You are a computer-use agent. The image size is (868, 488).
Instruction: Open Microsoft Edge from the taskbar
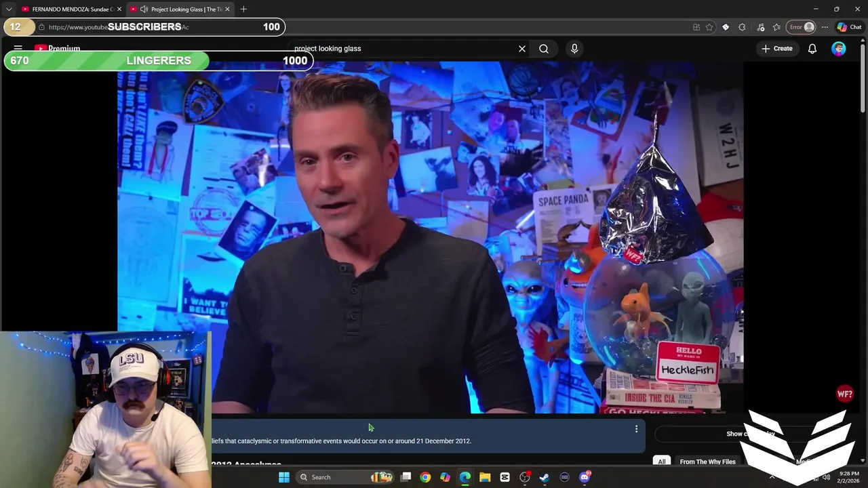pos(465,477)
